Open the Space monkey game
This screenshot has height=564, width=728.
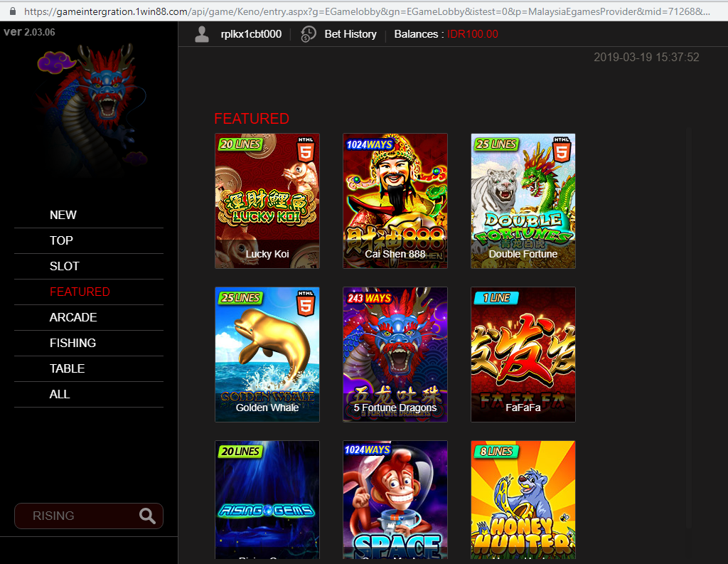point(395,500)
